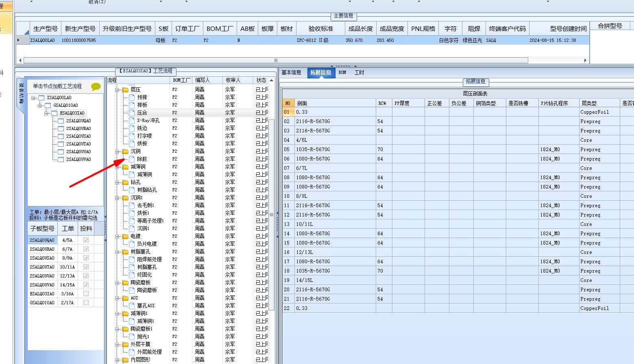Click the 负片电镀 document icon

[x=132, y=244]
